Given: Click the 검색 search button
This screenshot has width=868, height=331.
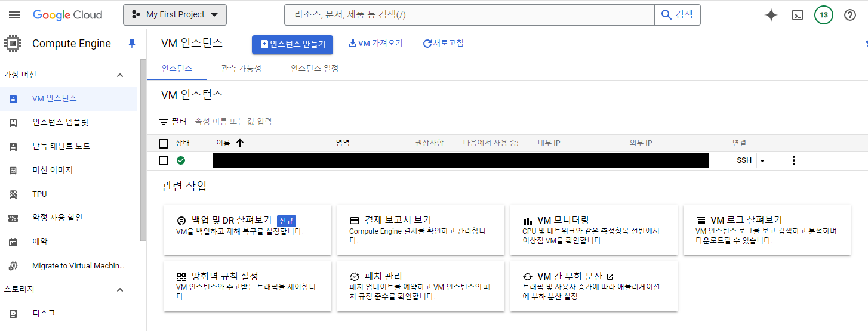Looking at the screenshot, I should coord(678,15).
